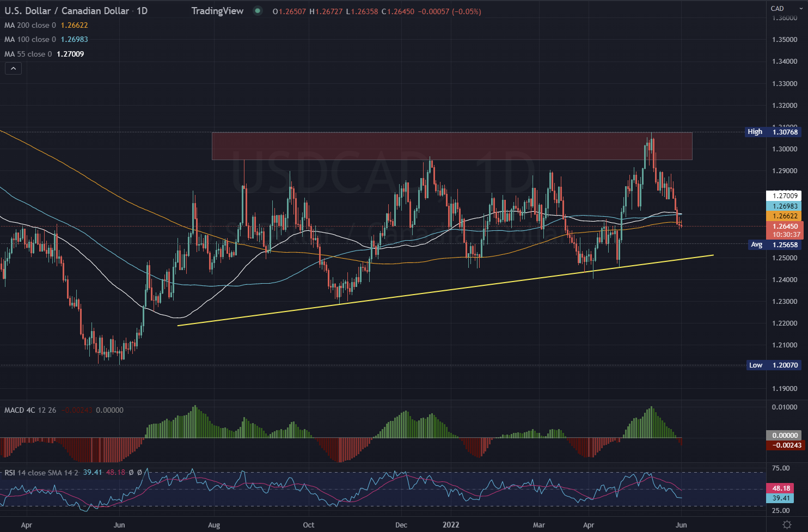
Task: Click the current price 1.26450 axis label
Action: pyautogui.click(x=785, y=227)
